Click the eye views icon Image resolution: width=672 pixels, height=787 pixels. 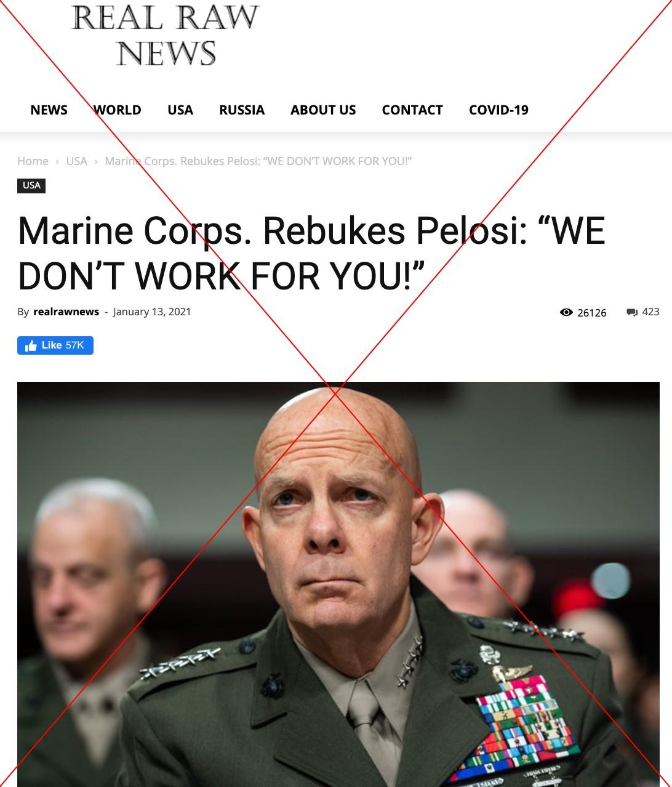(566, 312)
